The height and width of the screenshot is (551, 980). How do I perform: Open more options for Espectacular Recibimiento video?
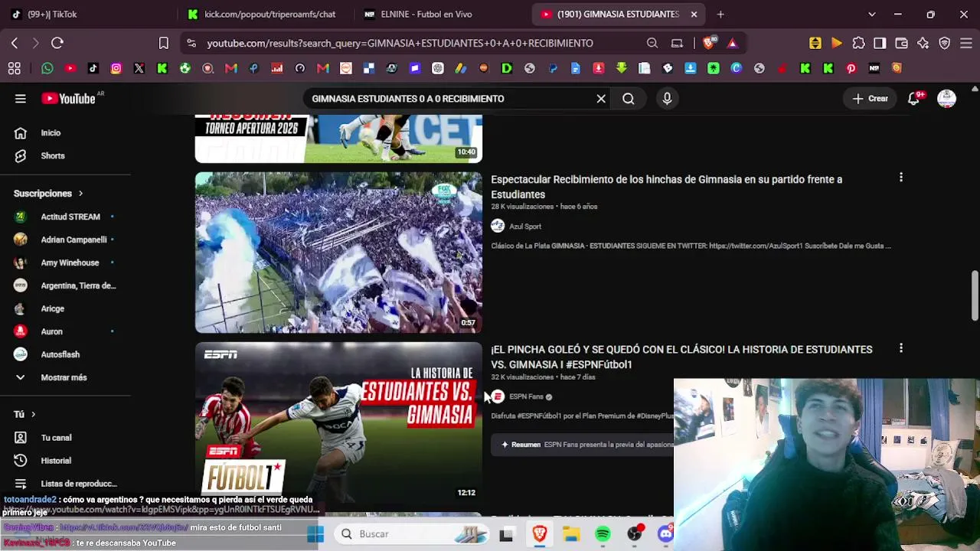(901, 178)
